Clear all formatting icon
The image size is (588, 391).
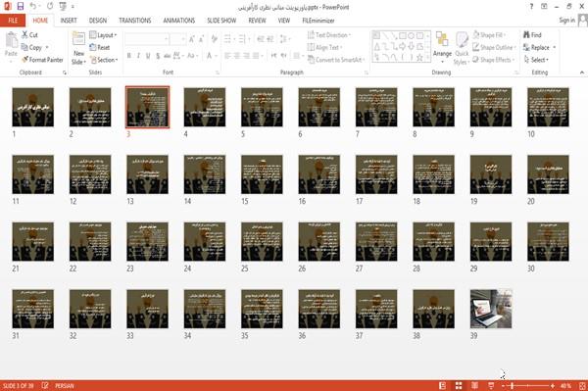click(x=214, y=39)
